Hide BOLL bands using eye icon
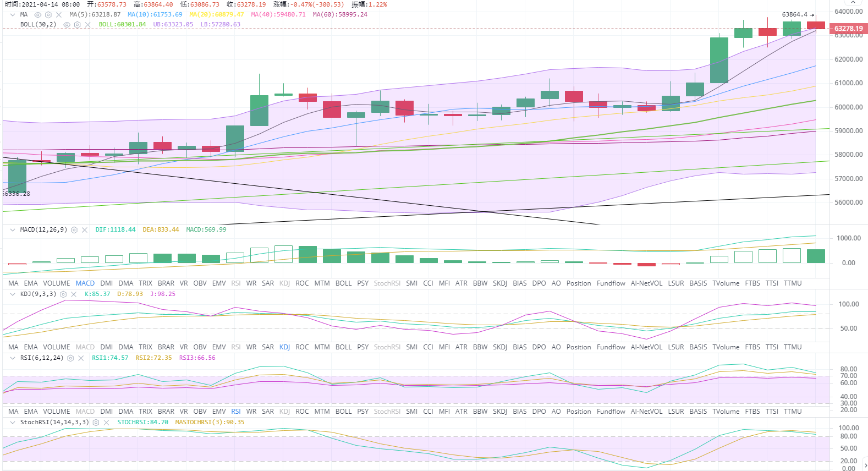868x471 pixels. (67, 25)
